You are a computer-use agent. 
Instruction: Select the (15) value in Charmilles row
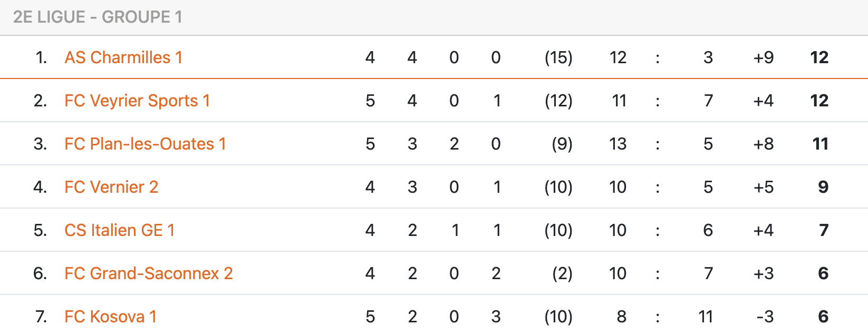point(558,57)
